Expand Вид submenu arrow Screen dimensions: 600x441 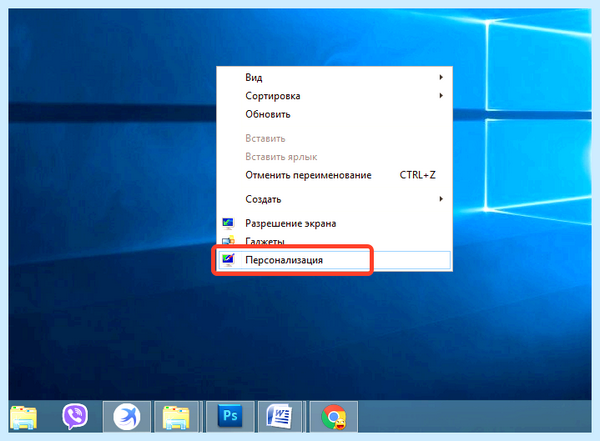tap(441, 77)
